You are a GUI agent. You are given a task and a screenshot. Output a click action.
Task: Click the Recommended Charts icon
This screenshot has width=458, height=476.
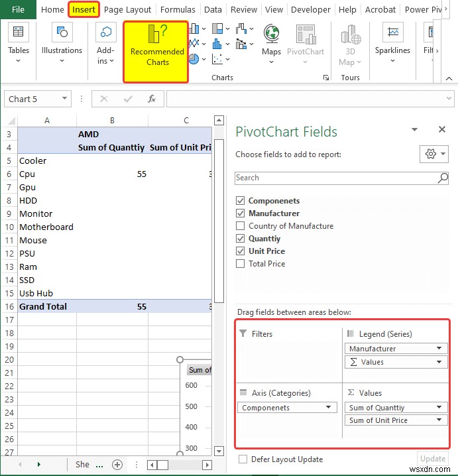(x=156, y=34)
